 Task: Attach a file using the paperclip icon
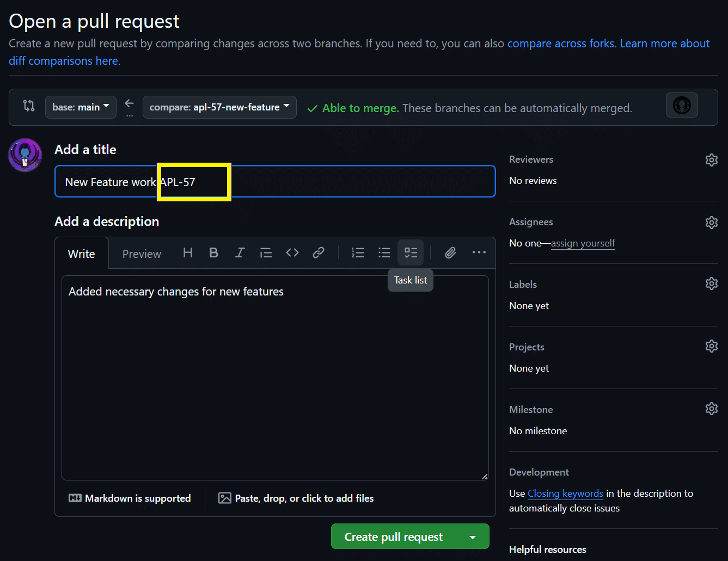coord(450,252)
